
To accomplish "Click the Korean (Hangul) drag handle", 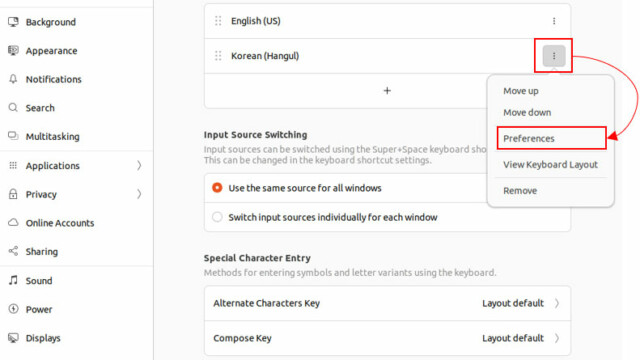I will pyautogui.click(x=218, y=56).
